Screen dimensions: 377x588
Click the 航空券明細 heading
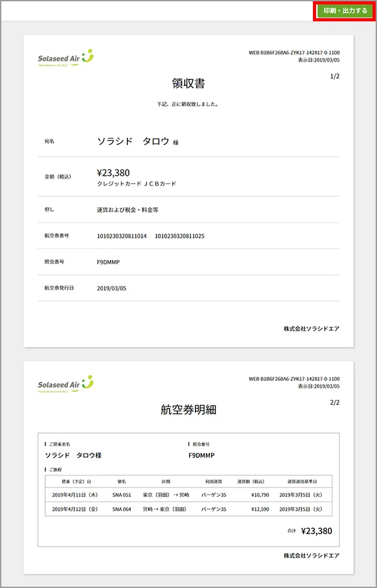pos(188,410)
